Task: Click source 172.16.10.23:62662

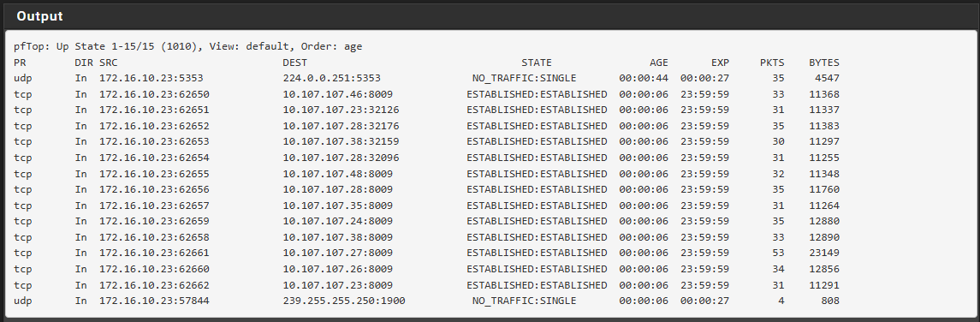Action: point(154,285)
